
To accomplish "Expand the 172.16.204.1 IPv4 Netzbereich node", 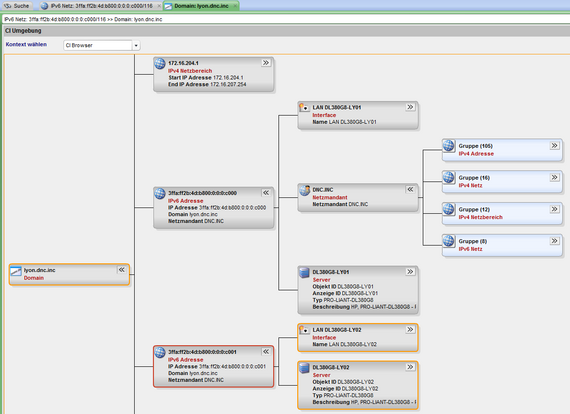I will tap(266, 63).
